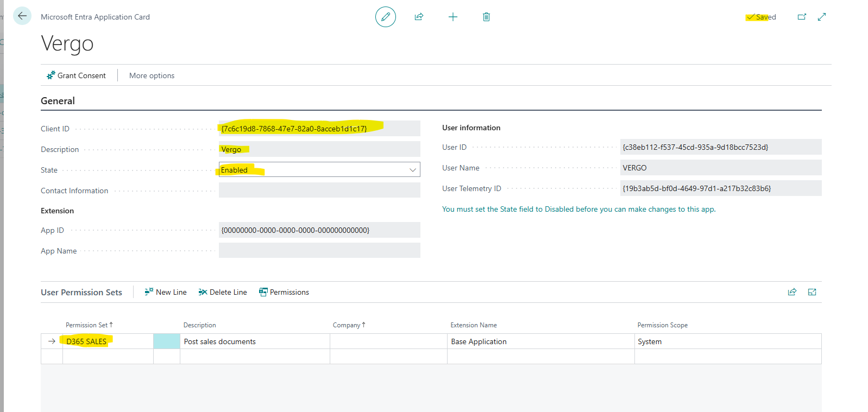This screenshot has height=412, width=868.
Task: Click the pencil edit icon
Action: [x=386, y=17]
